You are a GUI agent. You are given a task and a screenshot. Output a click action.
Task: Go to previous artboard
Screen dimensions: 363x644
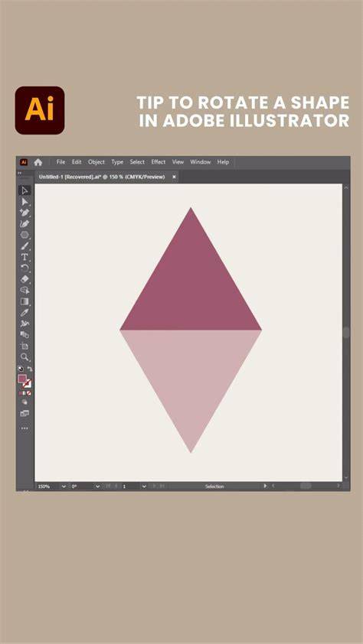[x=116, y=486]
